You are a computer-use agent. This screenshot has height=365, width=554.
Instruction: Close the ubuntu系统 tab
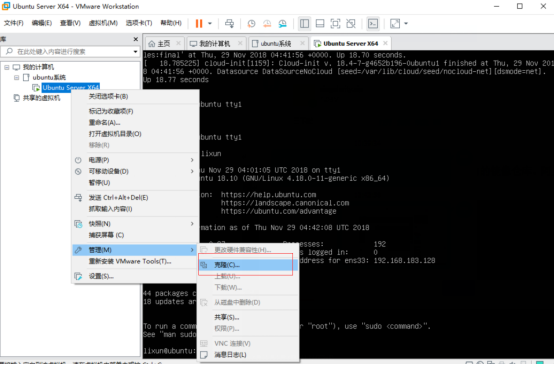coord(302,43)
